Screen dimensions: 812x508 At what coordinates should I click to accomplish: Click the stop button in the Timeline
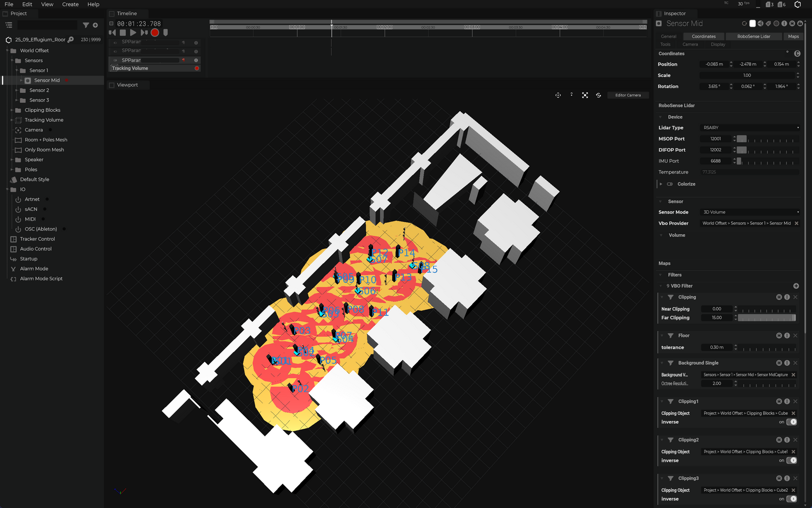point(123,33)
